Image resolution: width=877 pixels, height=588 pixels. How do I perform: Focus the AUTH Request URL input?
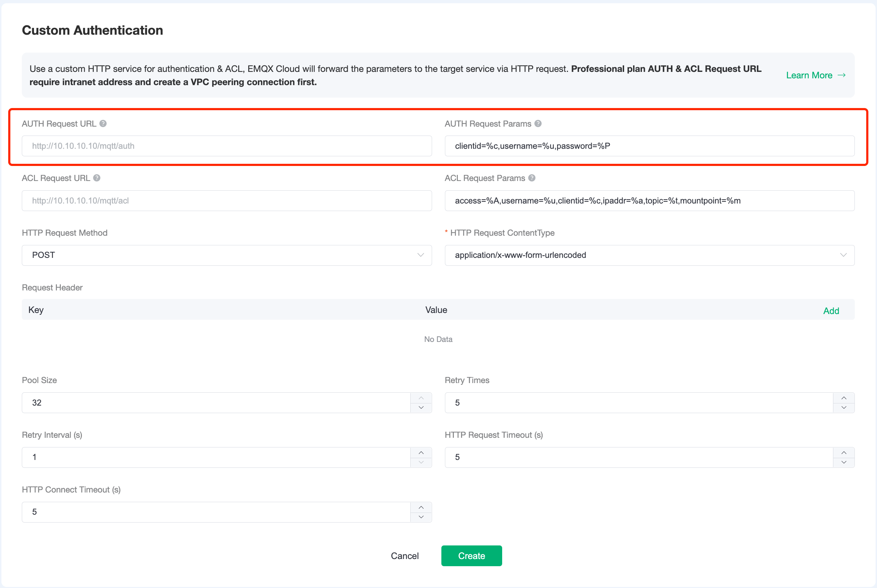226,146
